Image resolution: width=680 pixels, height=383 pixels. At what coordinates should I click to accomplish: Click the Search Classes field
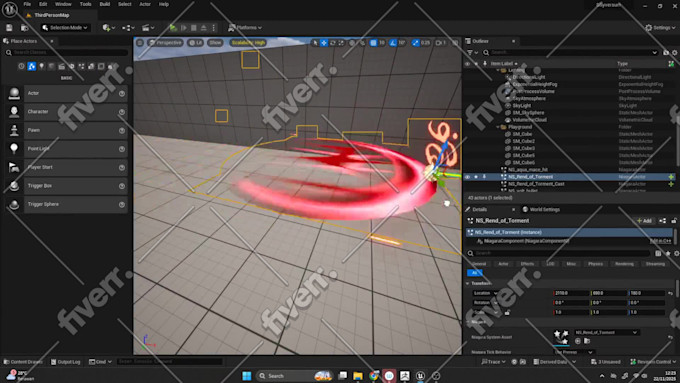point(67,52)
